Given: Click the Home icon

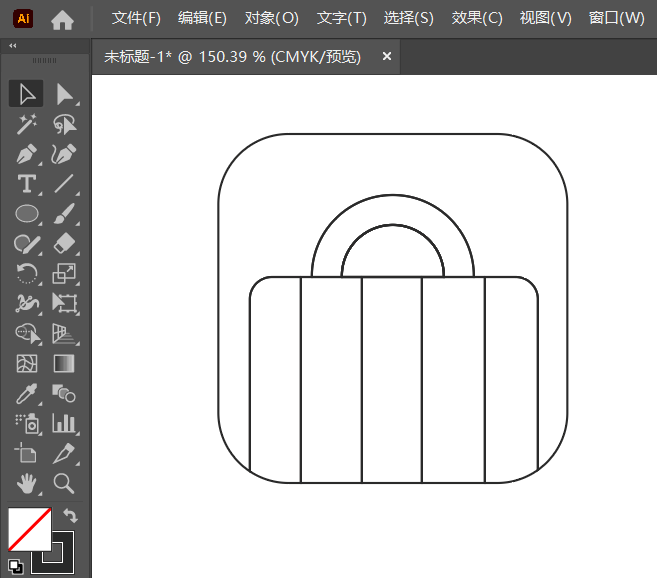Looking at the screenshot, I should coord(62,19).
